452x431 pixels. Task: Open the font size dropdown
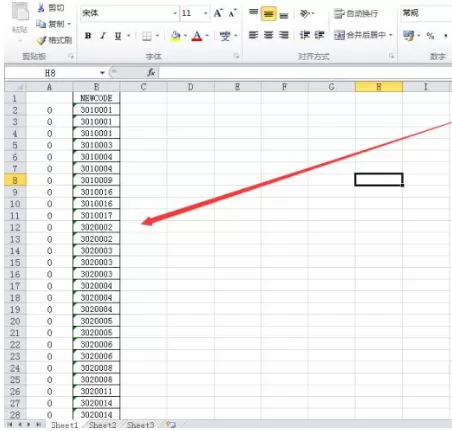point(206,13)
